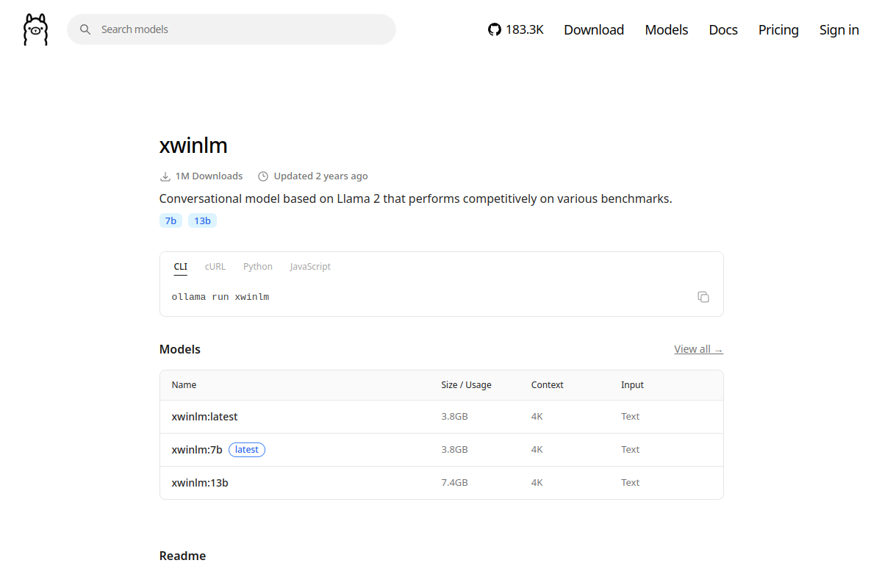Click the xwinlm page title
The image size is (882, 588).
(x=193, y=146)
